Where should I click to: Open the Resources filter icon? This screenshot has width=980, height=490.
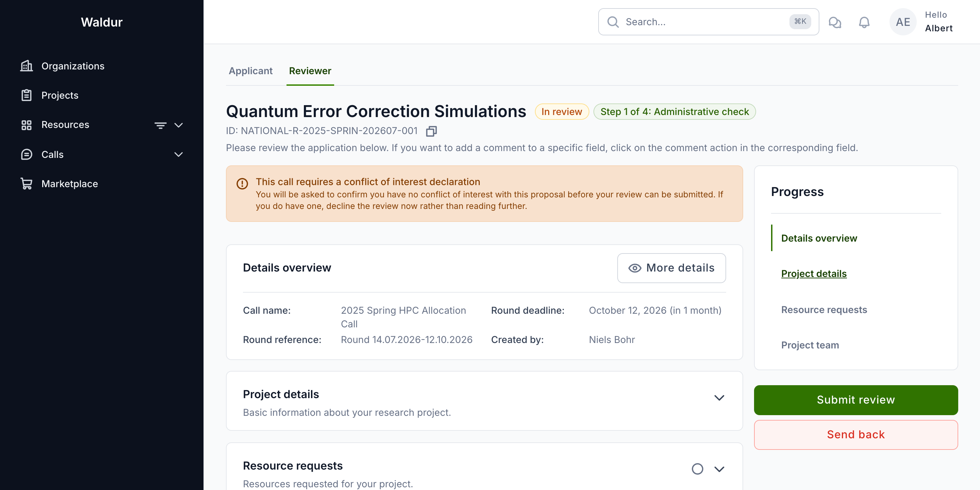[160, 125]
